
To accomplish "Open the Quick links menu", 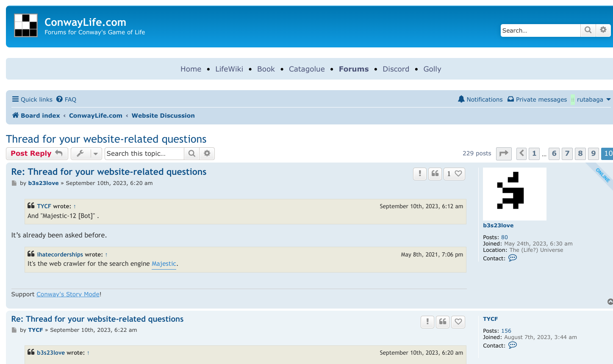I will click(x=32, y=99).
